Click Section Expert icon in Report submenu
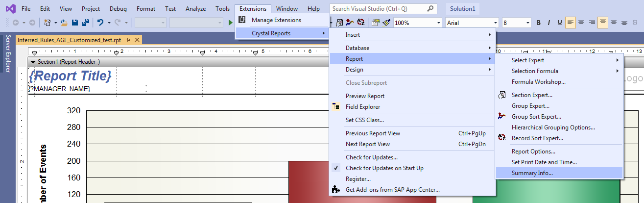The width and height of the screenshot is (644, 203). (501, 95)
